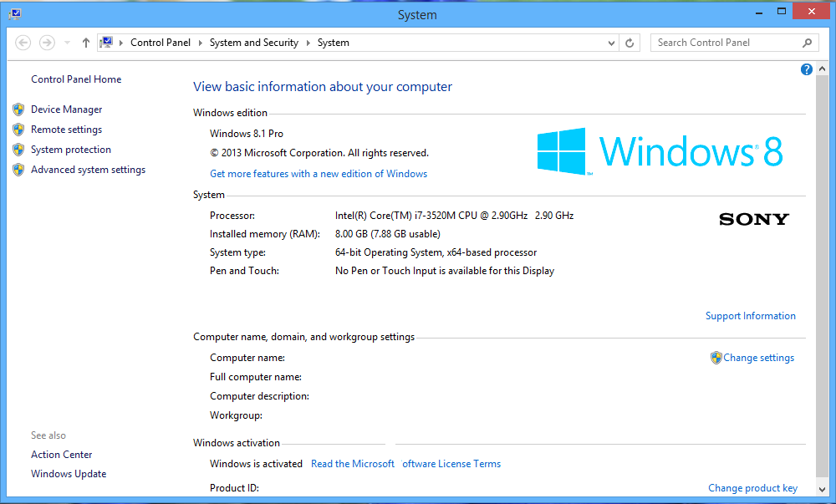Click the Product ID label
The width and height of the screenshot is (836, 504).
pos(234,488)
